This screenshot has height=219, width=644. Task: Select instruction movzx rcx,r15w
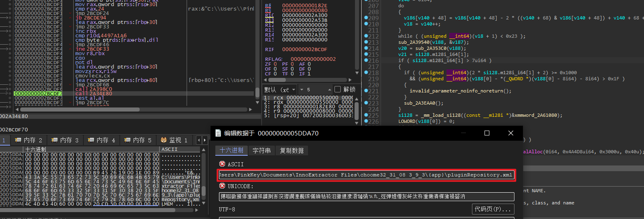pos(96,71)
